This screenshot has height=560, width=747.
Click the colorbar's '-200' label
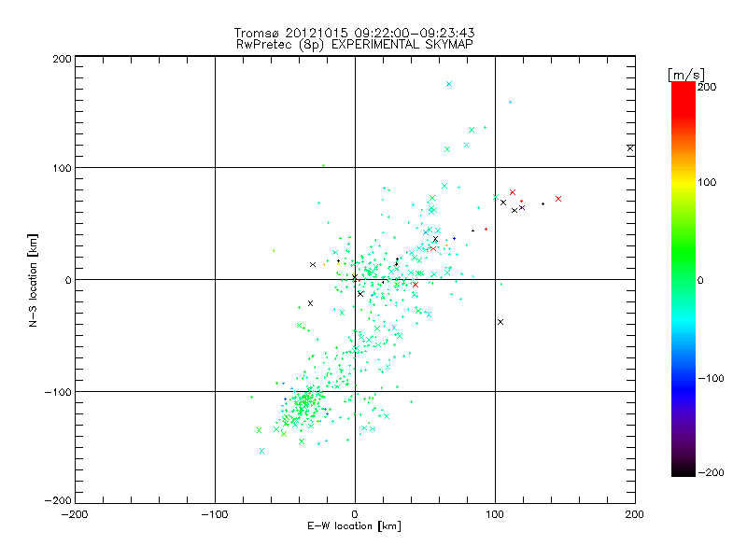click(711, 472)
